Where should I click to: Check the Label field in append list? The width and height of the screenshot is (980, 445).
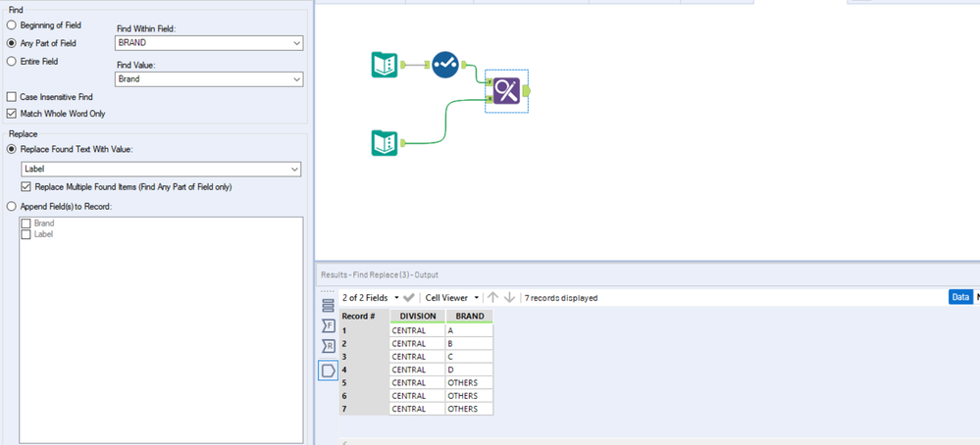pos(26,234)
